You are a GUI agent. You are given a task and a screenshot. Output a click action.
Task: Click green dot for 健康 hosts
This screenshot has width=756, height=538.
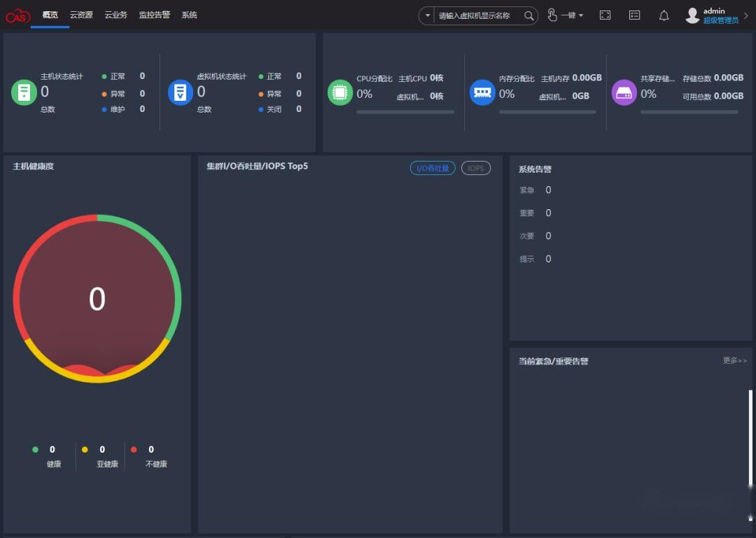coord(35,450)
